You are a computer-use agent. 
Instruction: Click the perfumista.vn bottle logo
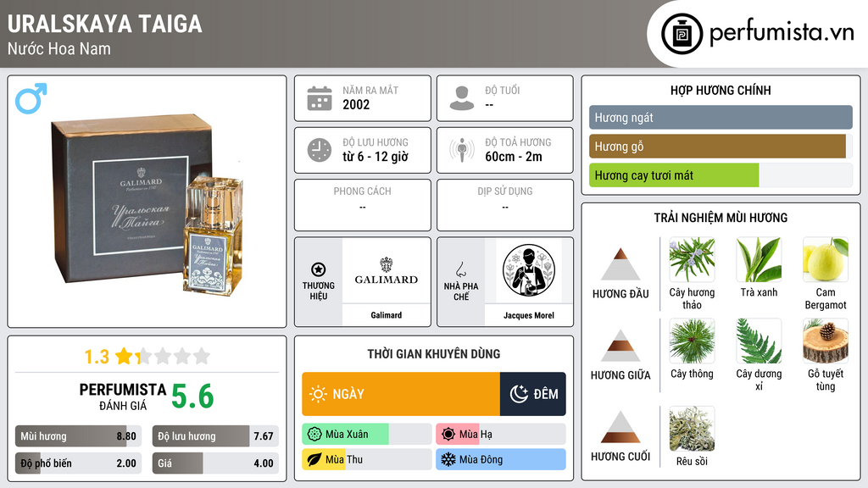(x=682, y=34)
